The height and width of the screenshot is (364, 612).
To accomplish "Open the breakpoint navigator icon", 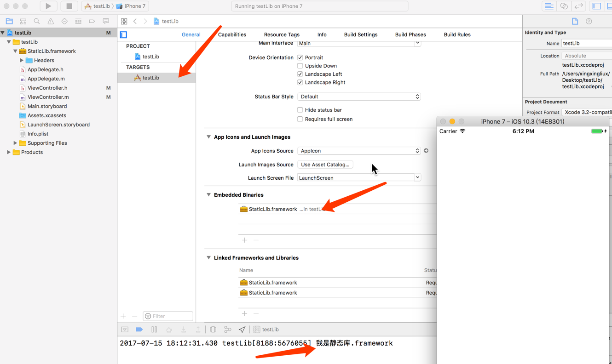I will tap(92, 21).
